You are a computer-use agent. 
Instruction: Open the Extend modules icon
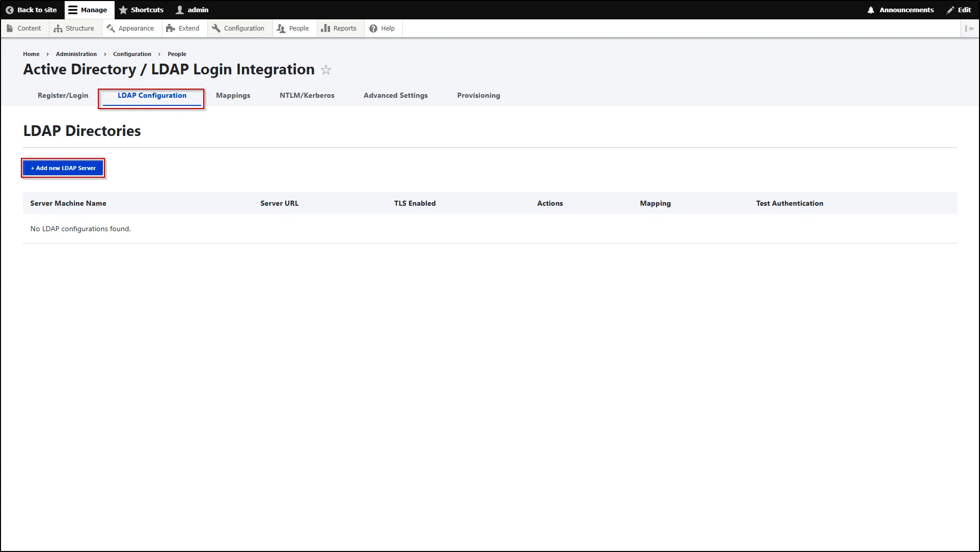170,28
